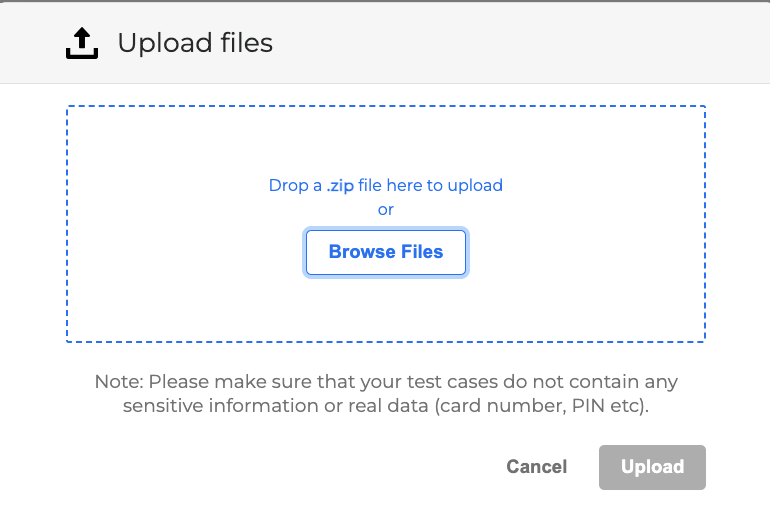Screen dimensions: 770x506
Task: Click empty drop zone space above drop text
Action: pos(386,140)
